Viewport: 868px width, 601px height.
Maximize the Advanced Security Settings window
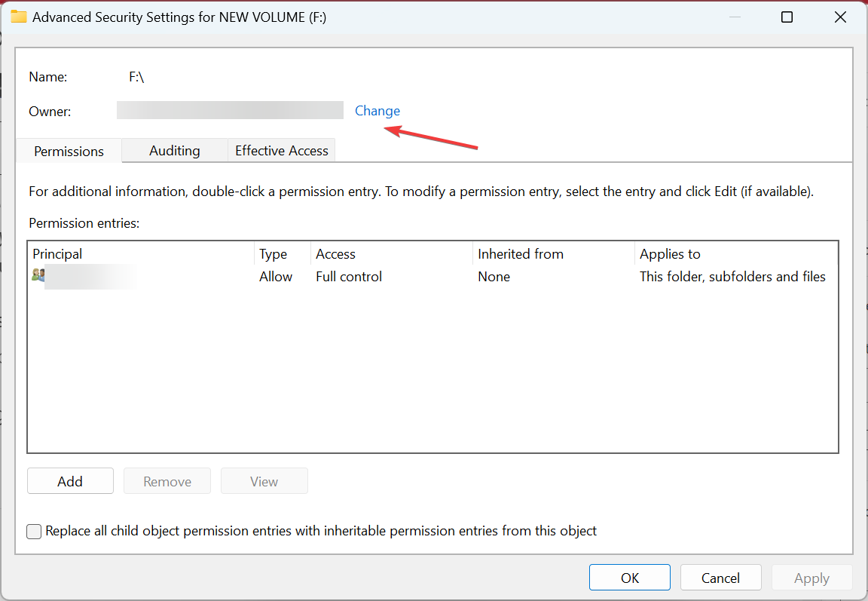(x=787, y=17)
